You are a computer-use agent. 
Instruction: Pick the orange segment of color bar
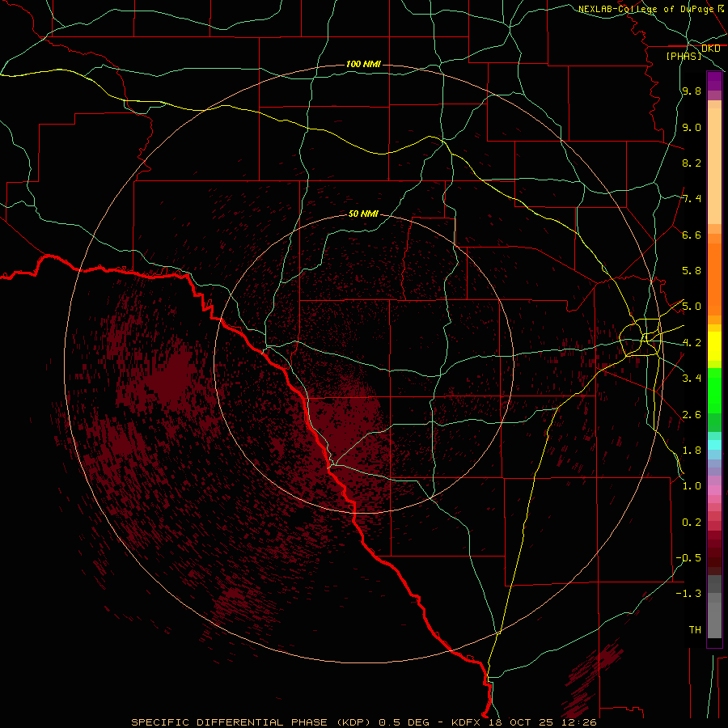[x=714, y=280]
